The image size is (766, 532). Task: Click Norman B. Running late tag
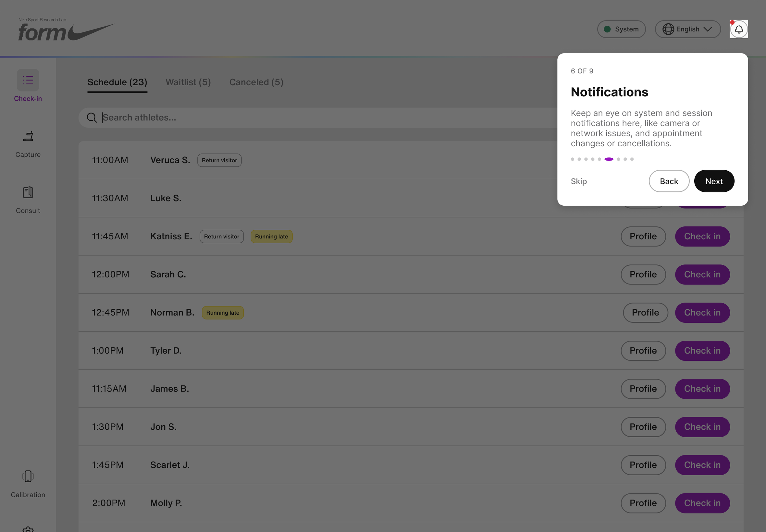point(223,313)
